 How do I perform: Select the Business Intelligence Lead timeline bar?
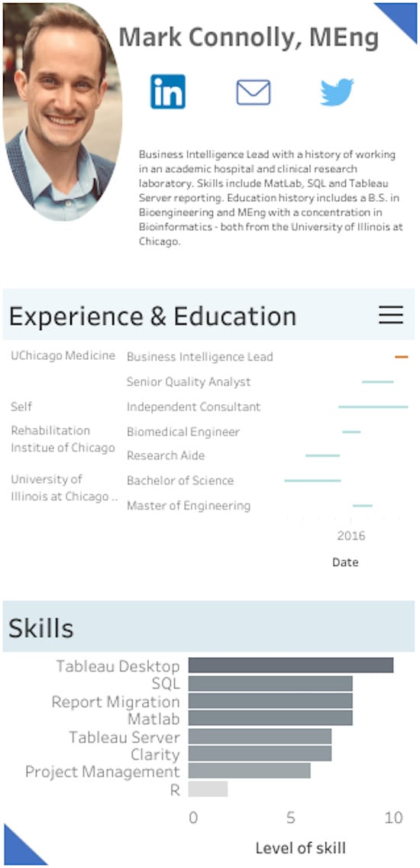(x=402, y=357)
